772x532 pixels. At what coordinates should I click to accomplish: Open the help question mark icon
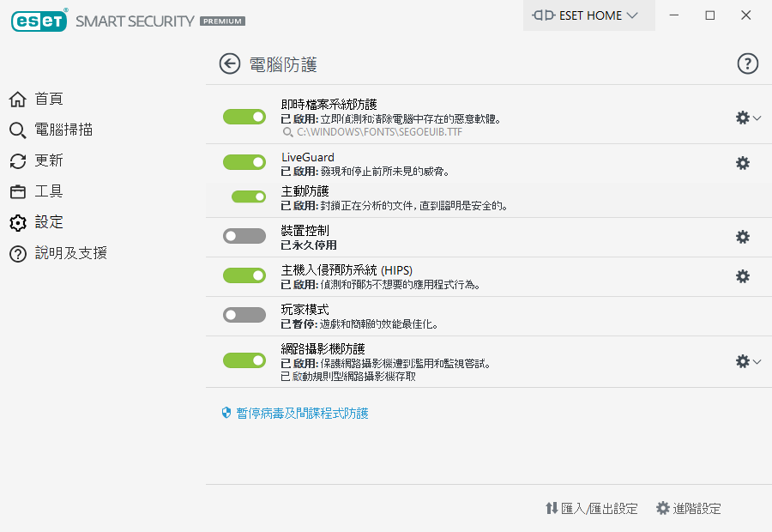pos(748,63)
